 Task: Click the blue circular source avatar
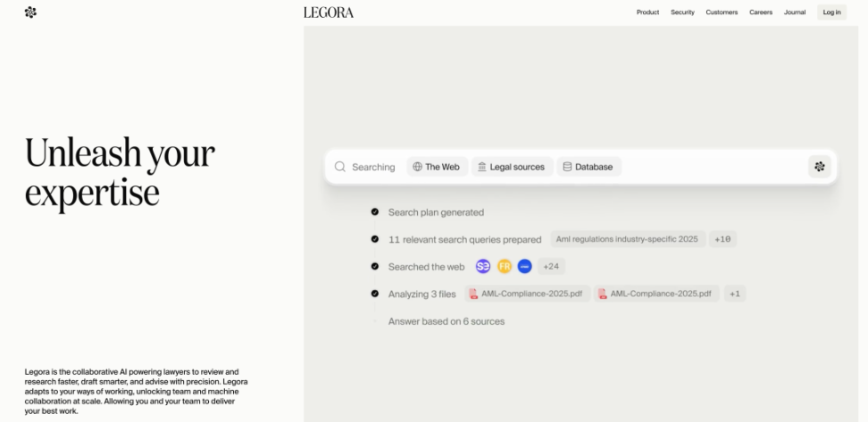point(524,266)
